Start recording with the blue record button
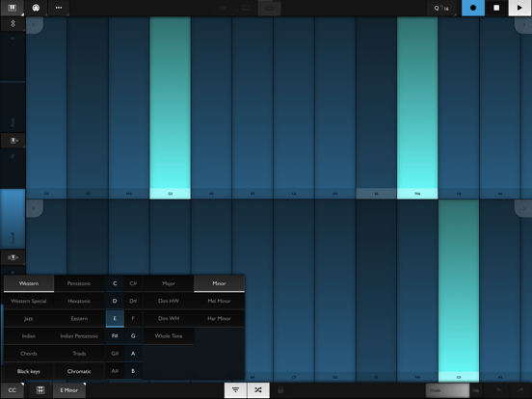Image resolution: width=532 pixels, height=399 pixels. tap(473, 8)
